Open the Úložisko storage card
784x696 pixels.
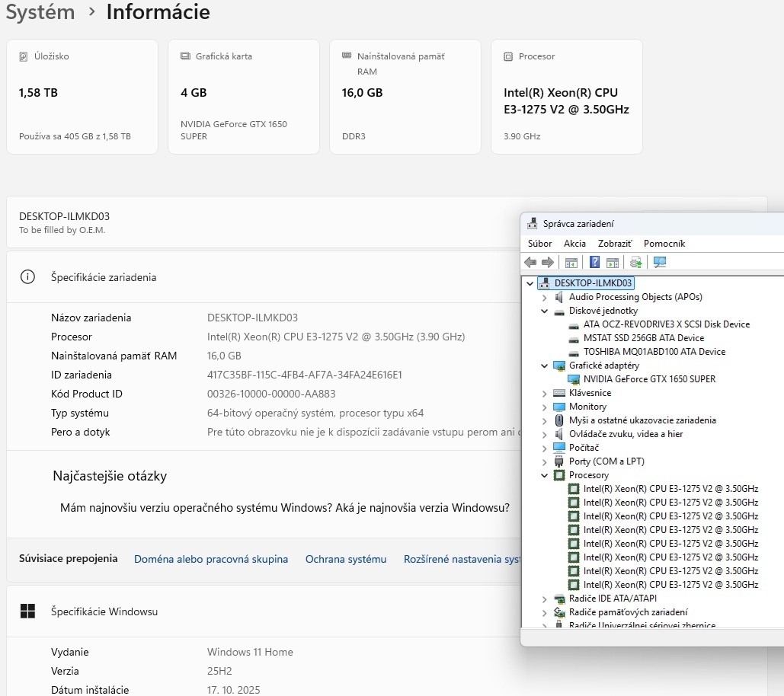[x=82, y=97]
